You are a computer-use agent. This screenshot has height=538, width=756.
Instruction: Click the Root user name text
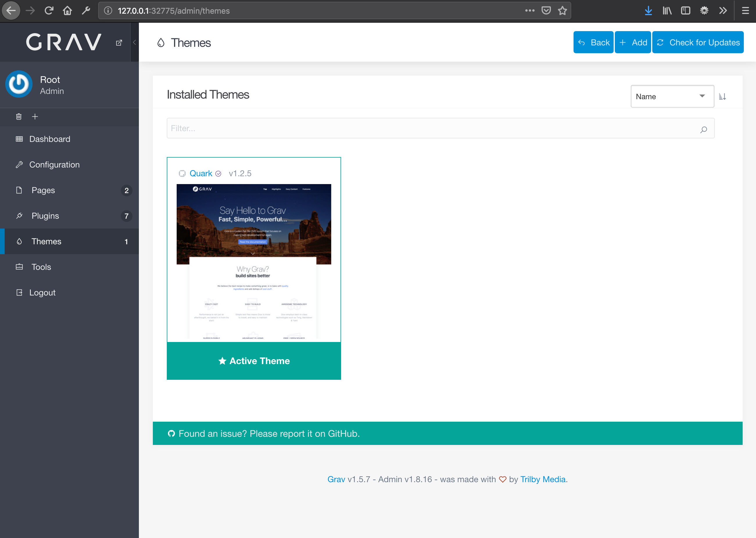[50, 79]
